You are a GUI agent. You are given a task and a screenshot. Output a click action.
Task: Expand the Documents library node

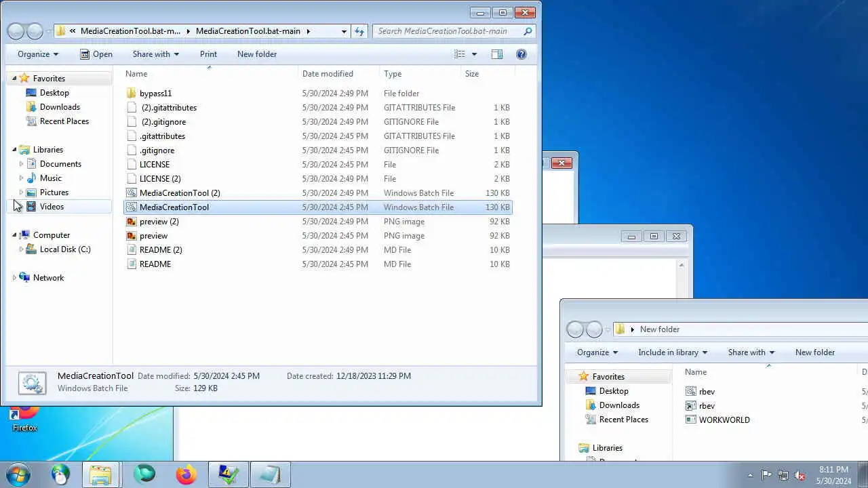[x=21, y=164]
